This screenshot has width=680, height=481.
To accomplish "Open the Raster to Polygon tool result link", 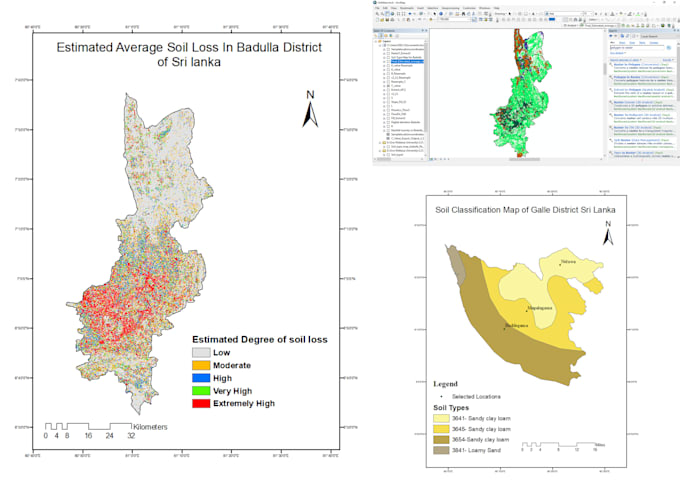I will (x=627, y=65).
